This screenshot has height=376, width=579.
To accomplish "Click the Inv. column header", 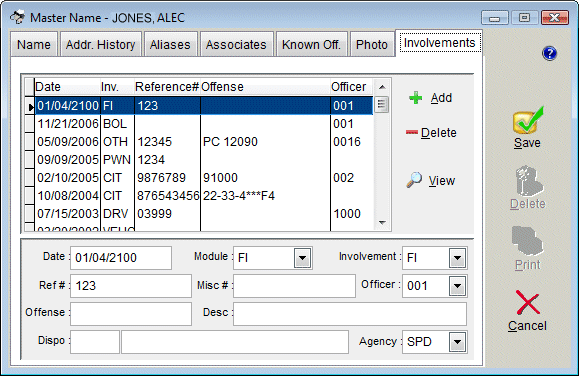I will click(117, 87).
